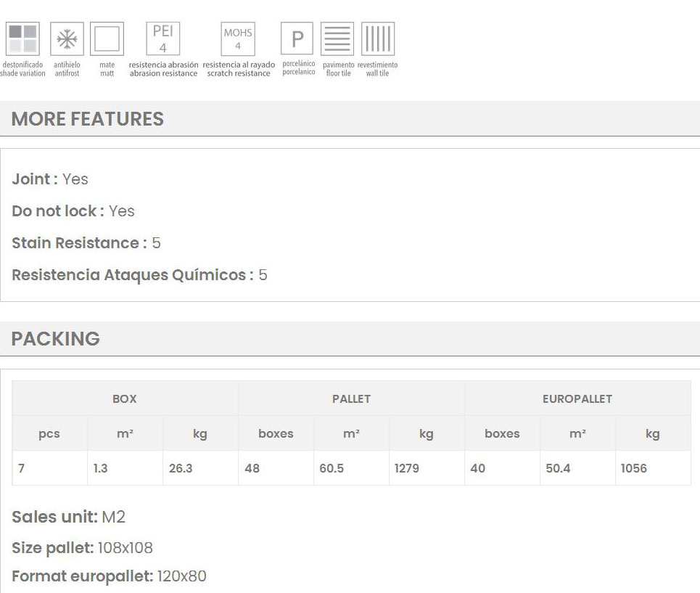Click the PEI 4 abrasion resistance icon
Screen dimensions: 700x593
163,39
